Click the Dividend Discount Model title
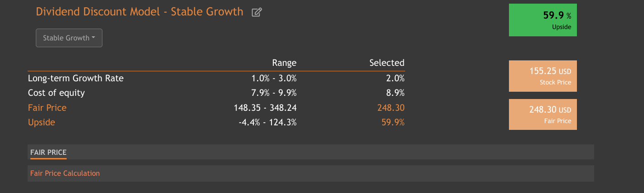The image size is (644, 193). point(140,12)
